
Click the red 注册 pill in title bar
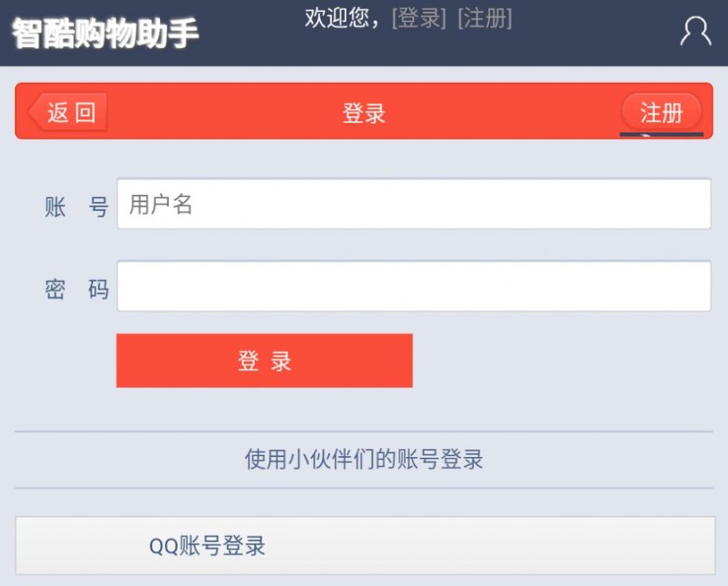(661, 112)
